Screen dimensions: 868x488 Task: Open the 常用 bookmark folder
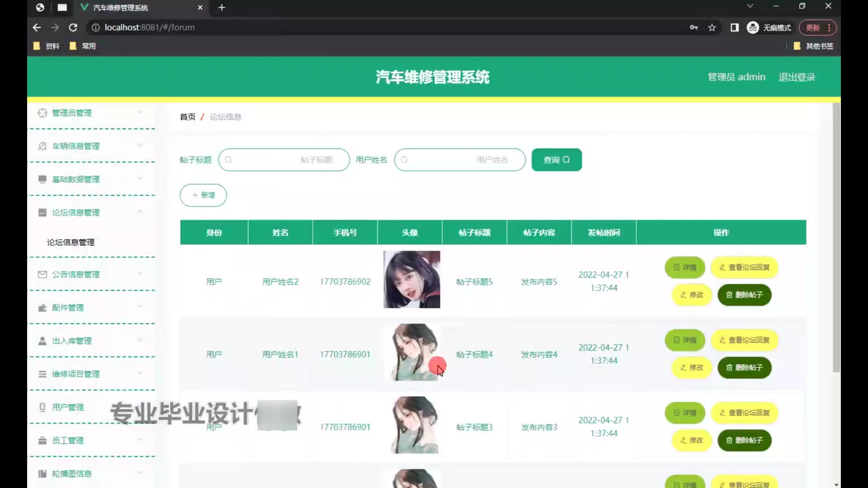coord(83,46)
